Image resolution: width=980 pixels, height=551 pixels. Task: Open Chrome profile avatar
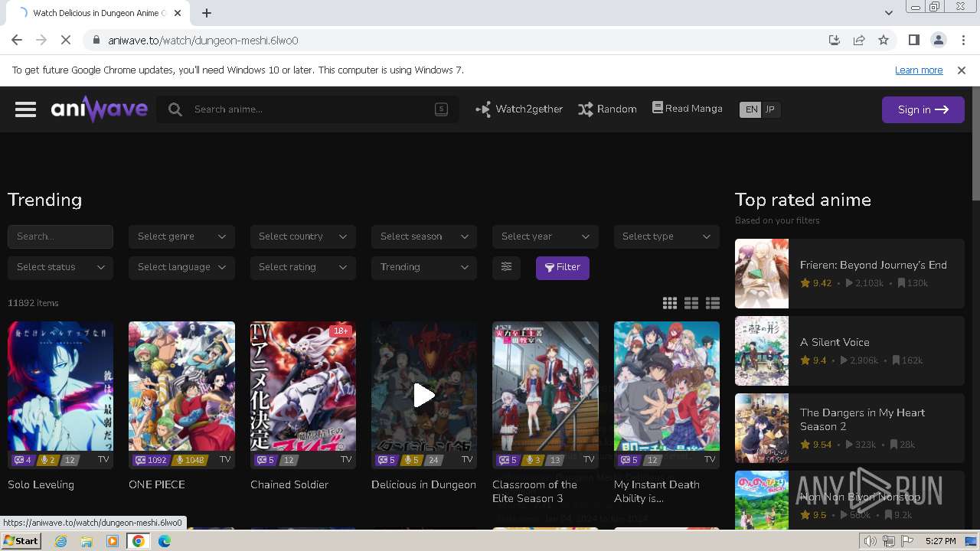coord(938,41)
